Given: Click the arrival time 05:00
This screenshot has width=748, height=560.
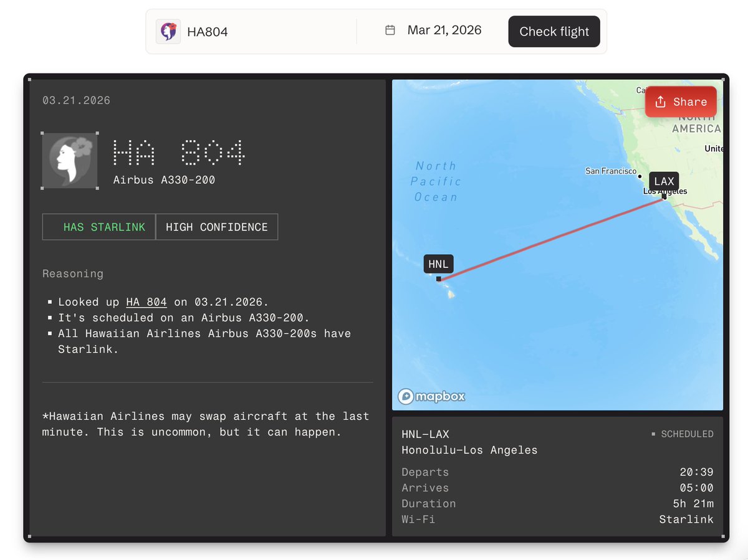Looking at the screenshot, I should point(697,488).
